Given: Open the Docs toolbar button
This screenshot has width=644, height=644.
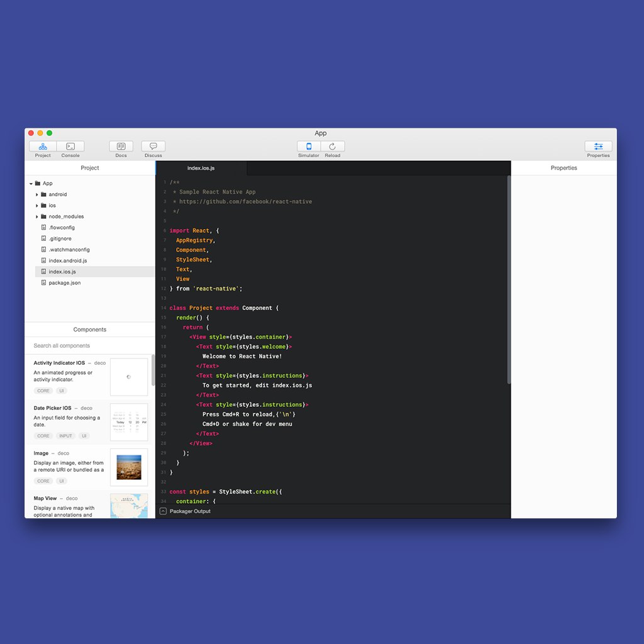Looking at the screenshot, I should (121, 147).
